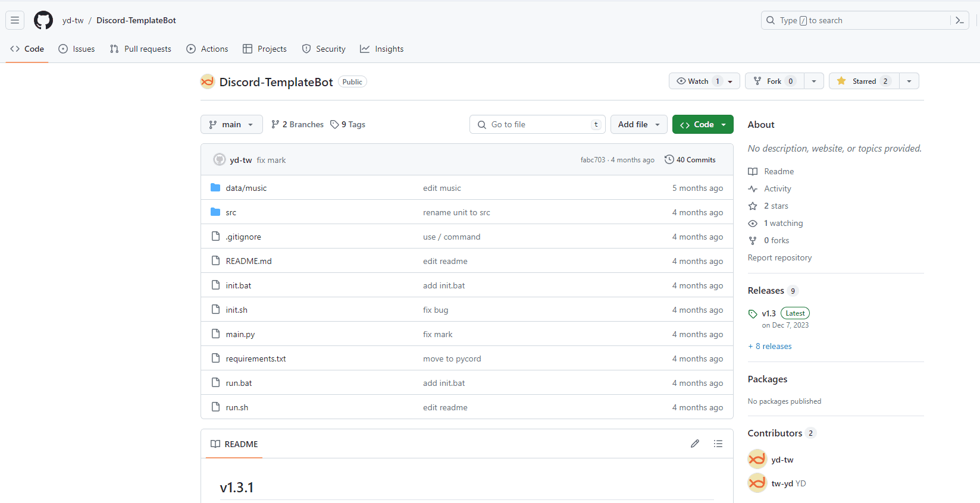Open the command palette icon
Viewport: 980px width, 503px height.
959,20
